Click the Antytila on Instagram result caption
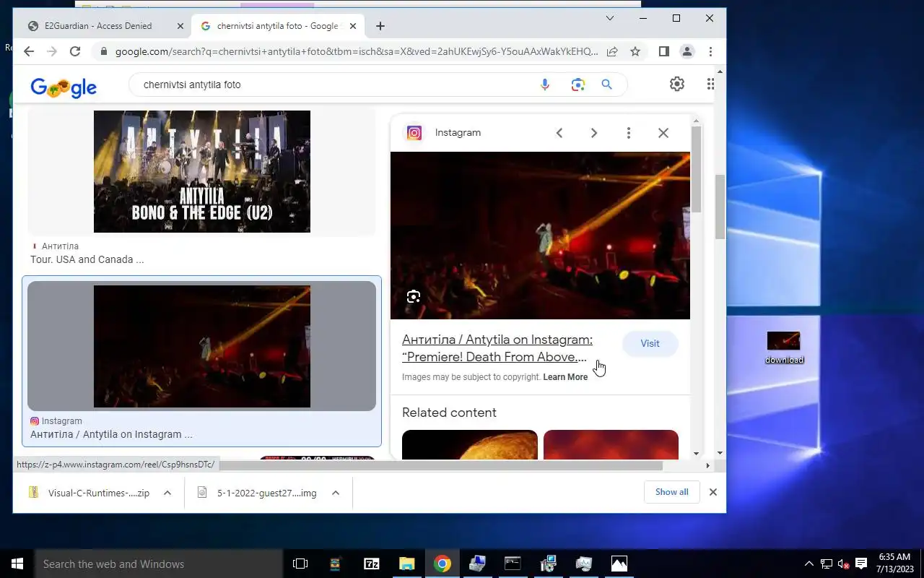The width and height of the screenshot is (924, 578). click(x=111, y=434)
